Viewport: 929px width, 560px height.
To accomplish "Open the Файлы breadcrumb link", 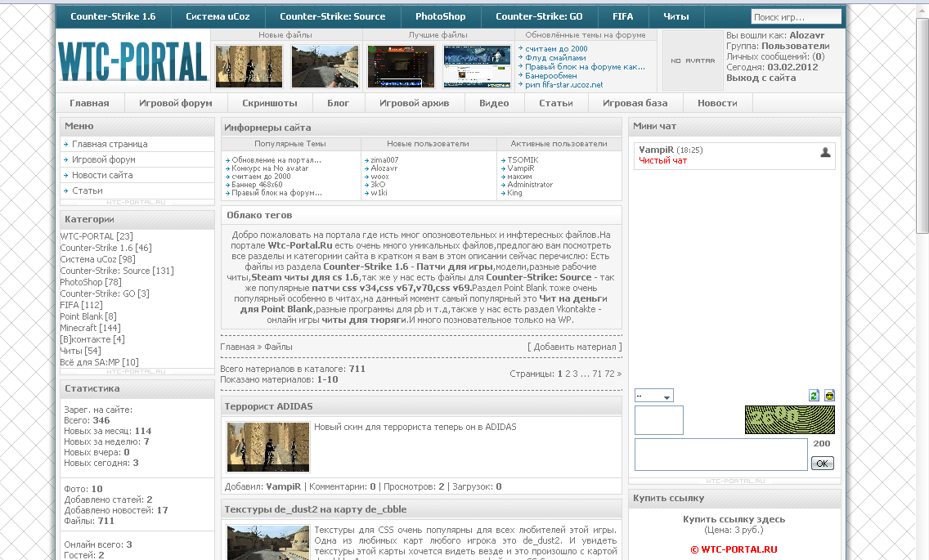I will [x=279, y=347].
